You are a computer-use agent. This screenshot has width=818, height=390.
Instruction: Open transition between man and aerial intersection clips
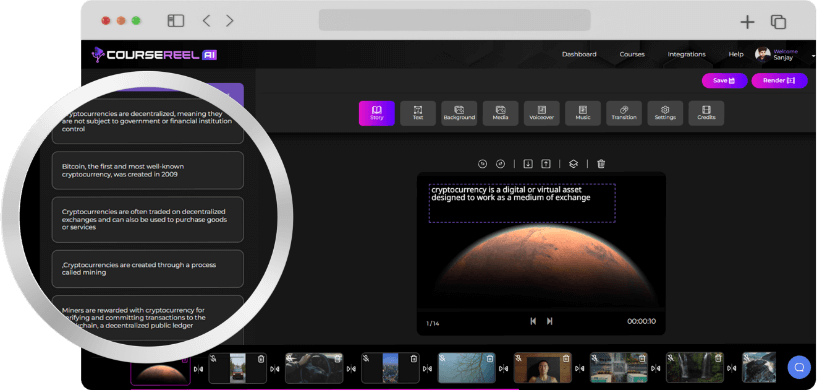[x=580, y=369]
